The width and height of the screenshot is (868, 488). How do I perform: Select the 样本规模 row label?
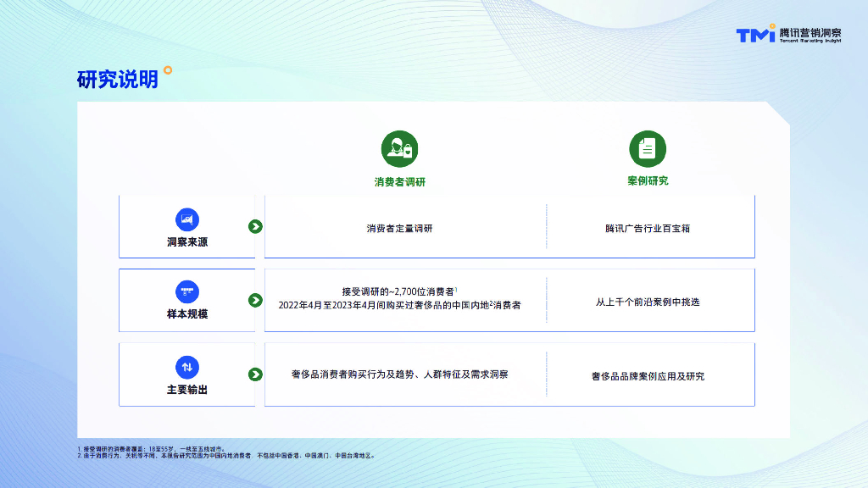pyautogui.click(x=187, y=314)
